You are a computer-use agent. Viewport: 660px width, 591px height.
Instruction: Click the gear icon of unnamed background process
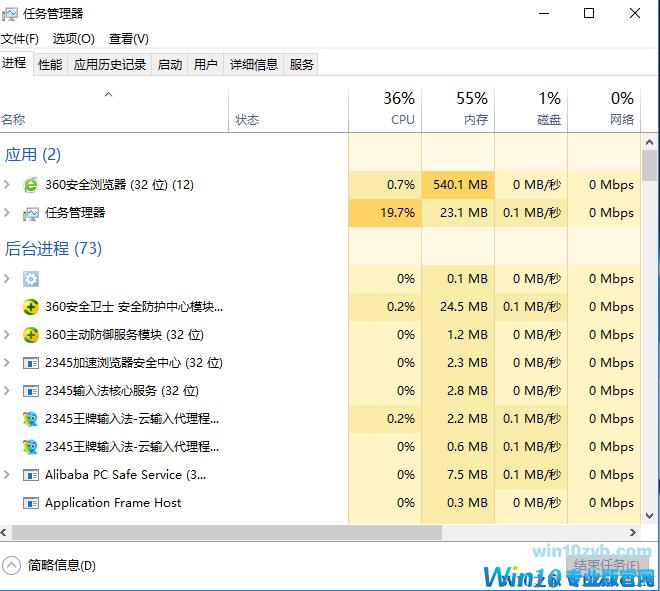(x=31, y=279)
